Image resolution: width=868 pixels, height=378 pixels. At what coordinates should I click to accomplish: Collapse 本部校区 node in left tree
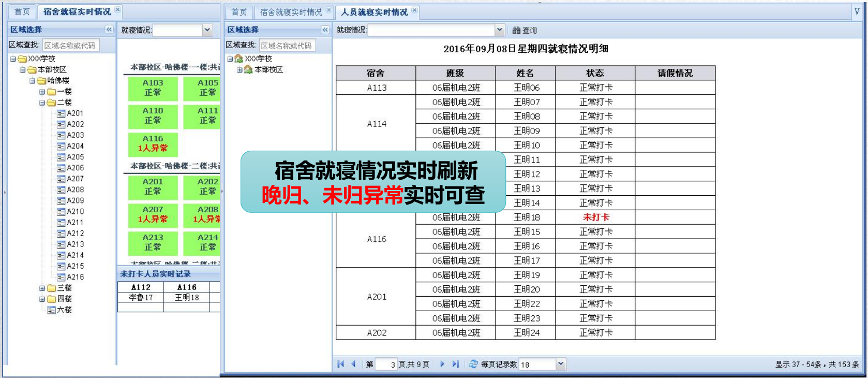tap(22, 70)
